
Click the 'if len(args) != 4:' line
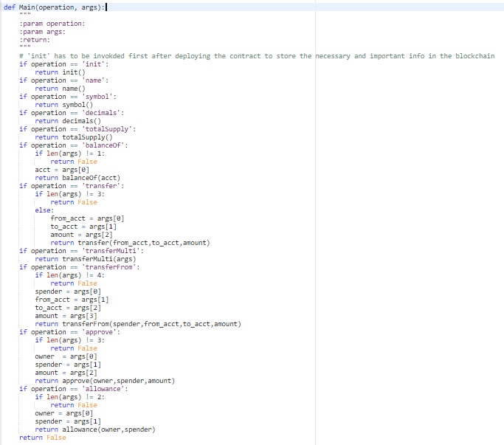[x=70, y=275]
